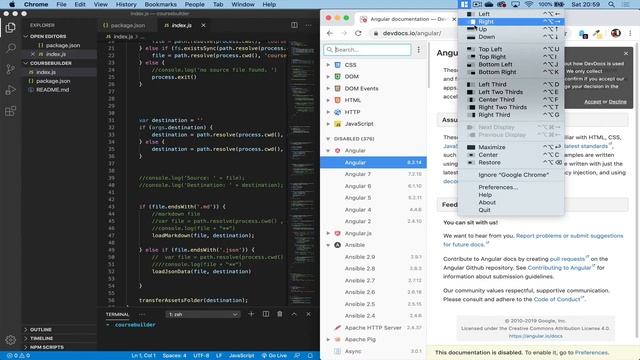Go back in Chrome
Screen dimensions: 640x360
(330, 33)
